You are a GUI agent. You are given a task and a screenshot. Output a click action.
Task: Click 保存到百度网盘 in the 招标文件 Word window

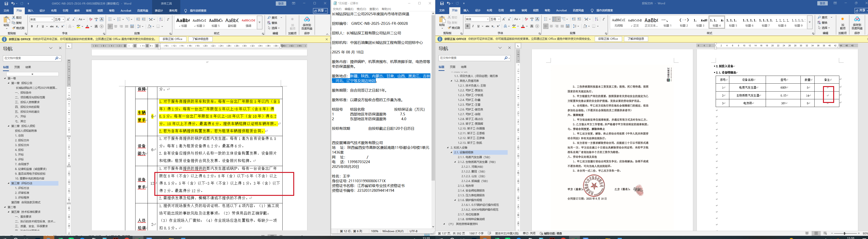(x=307, y=23)
